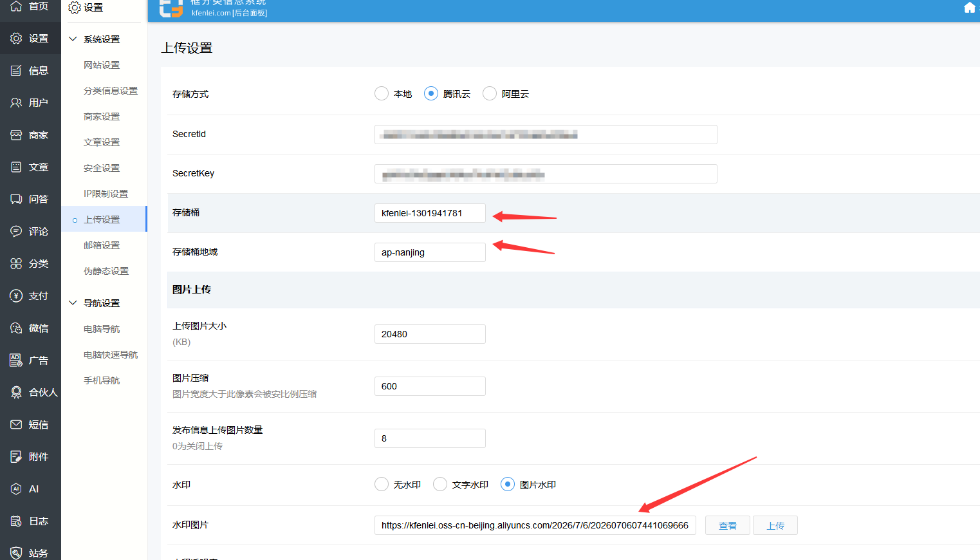Viewport: 980px width, 560px height.
Task: Select the 腾讯云 storage radio
Action: [431, 94]
